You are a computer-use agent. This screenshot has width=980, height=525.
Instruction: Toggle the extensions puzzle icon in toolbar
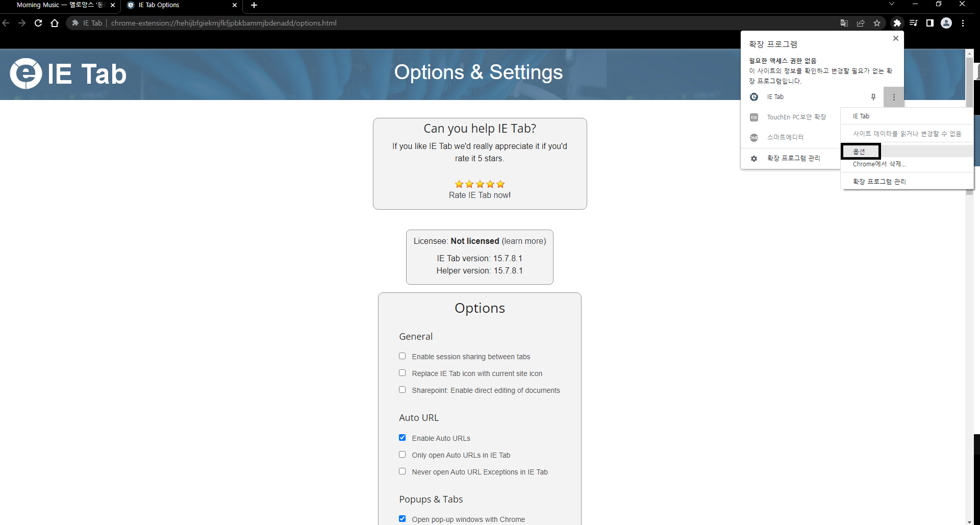tap(897, 23)
